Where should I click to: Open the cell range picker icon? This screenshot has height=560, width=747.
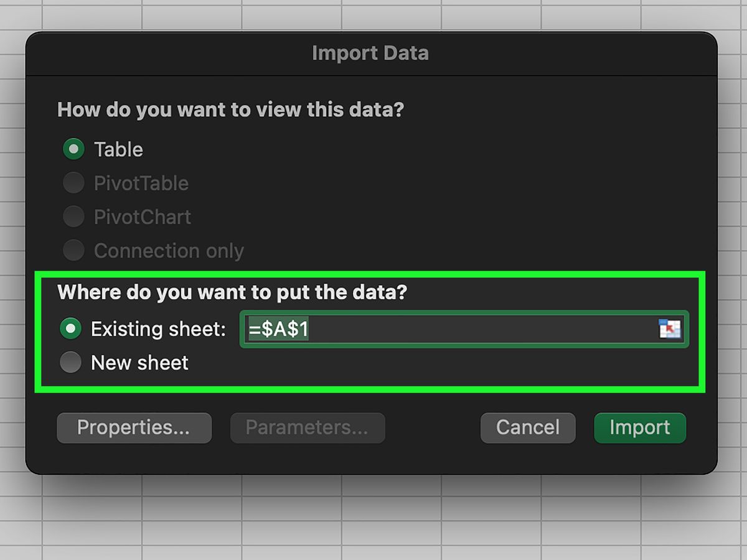tap(670, 329)
